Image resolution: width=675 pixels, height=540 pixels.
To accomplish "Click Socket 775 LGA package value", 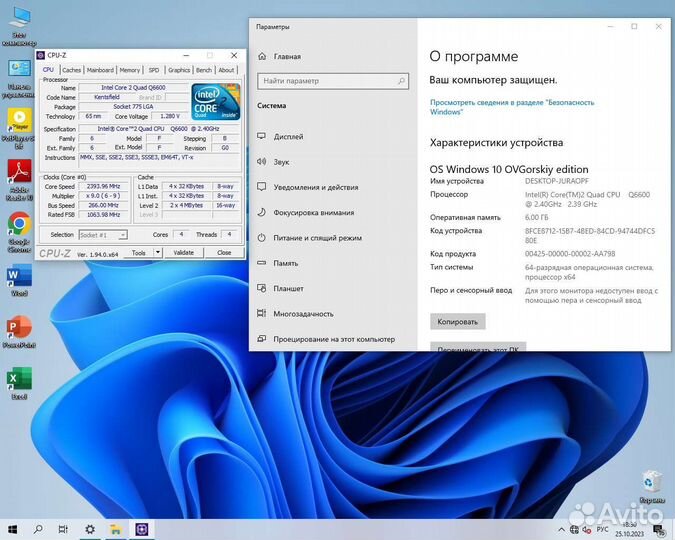I will pyautogui.click(x=133, y=107).
